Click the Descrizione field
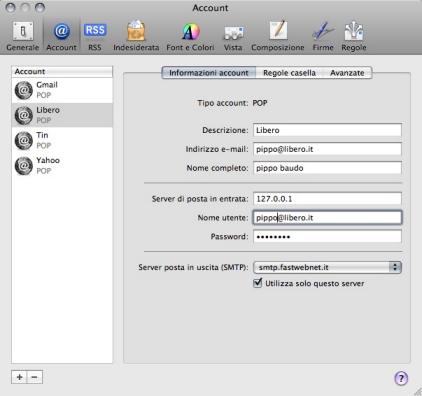This screenshot has width=422, height=396. pos(327,130)
